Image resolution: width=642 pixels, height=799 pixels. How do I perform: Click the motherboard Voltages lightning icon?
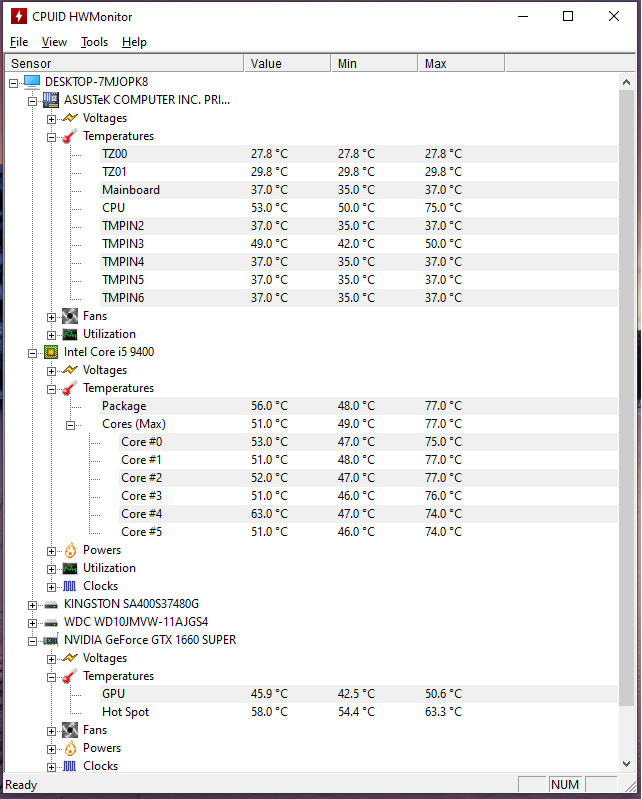(70, 118)
